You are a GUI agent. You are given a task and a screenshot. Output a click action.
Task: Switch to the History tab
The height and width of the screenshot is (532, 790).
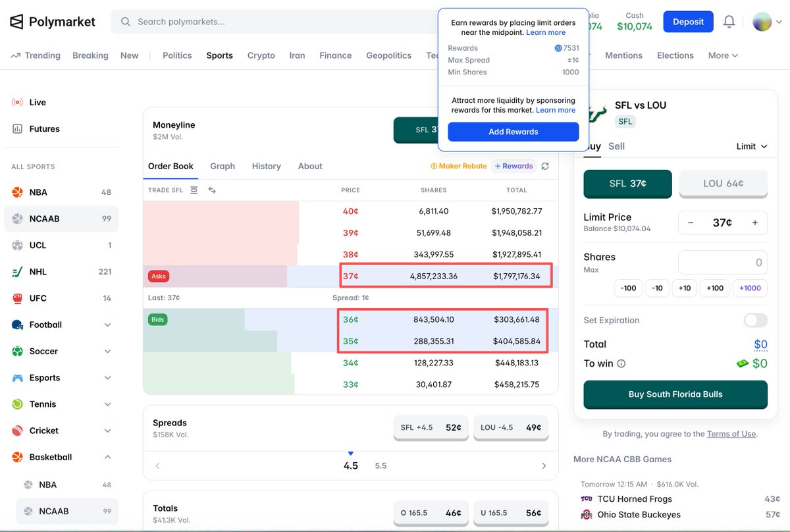266,166
